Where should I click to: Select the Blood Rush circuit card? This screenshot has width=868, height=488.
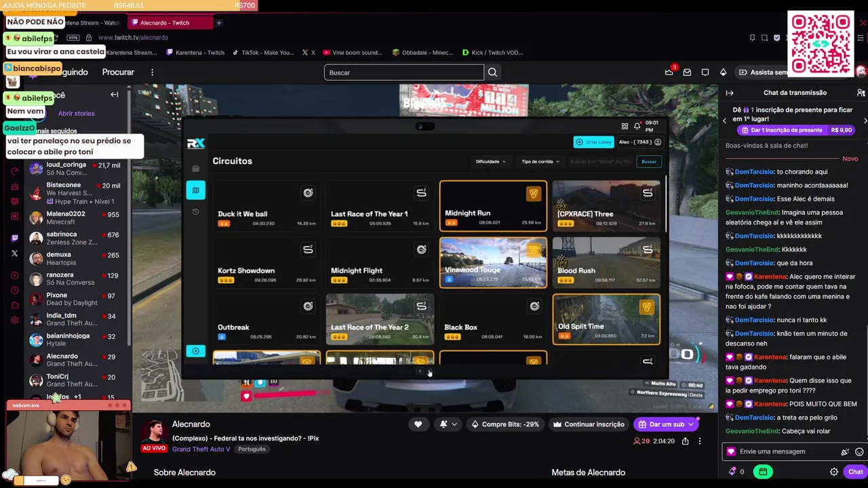pos(606,262)
